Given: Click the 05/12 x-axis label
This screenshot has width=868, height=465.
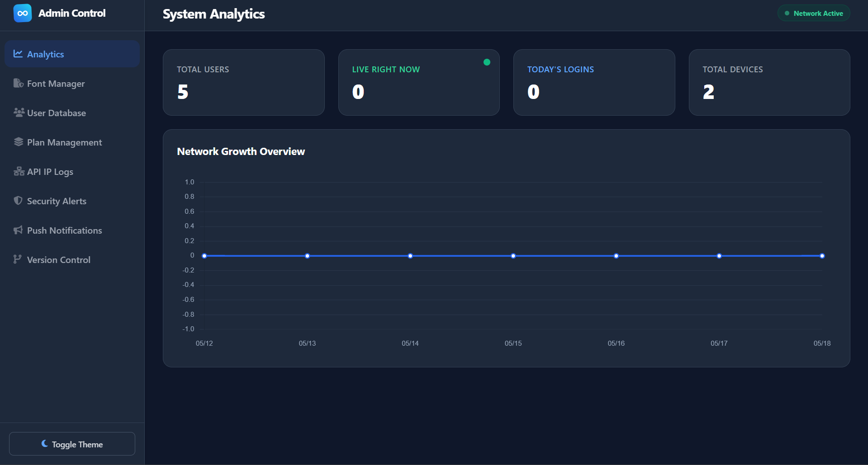Looking at the screenshot, I should tap(204, 343).
